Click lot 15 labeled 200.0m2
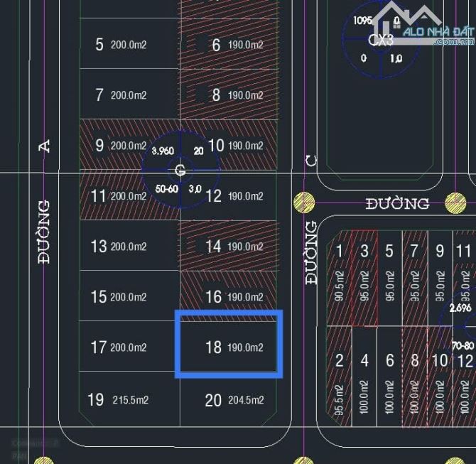This screenshot has height=464, width=476. (x=119, y=296)
